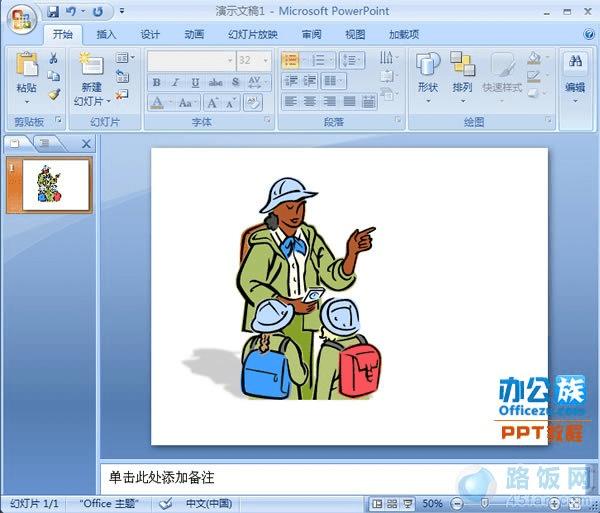Expand the 粘贴 dropdown arrow
The height and width of the screenshot is (513, 600).
coord(27,102)
